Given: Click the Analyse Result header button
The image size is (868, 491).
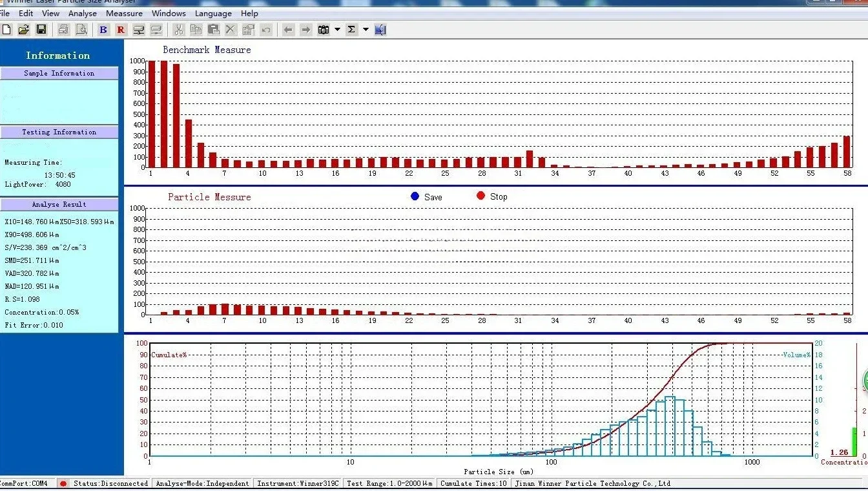Looking at the screenshot, I should click(x=59, y=204).
